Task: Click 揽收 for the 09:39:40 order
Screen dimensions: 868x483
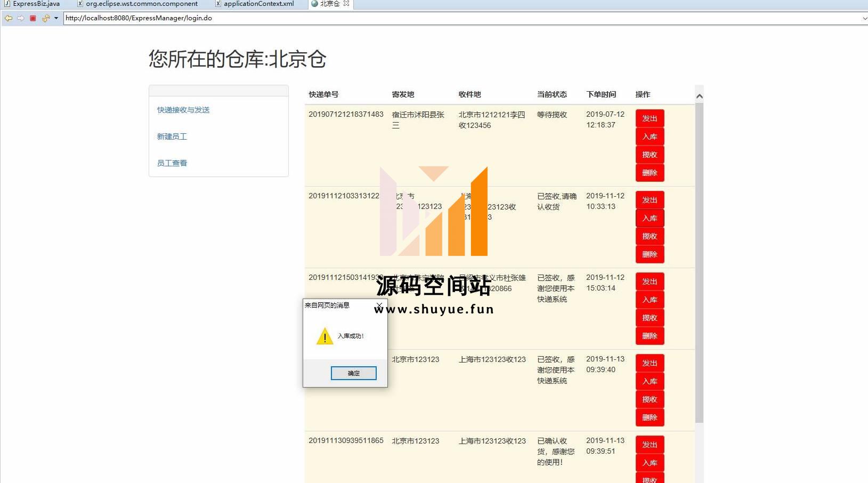Action: [650, 399]
